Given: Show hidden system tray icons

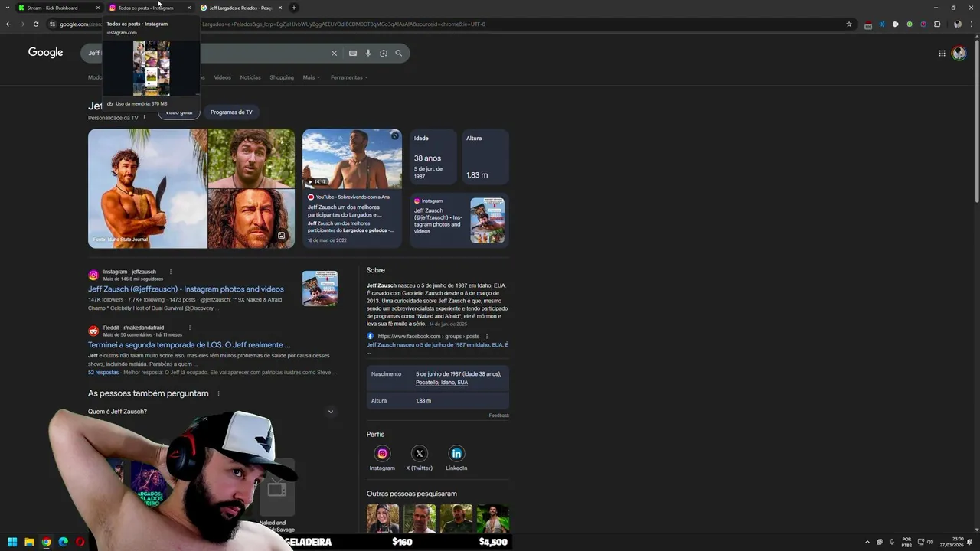Looking at the screenshot, I should pyautogui.click(x=867, y=542).
